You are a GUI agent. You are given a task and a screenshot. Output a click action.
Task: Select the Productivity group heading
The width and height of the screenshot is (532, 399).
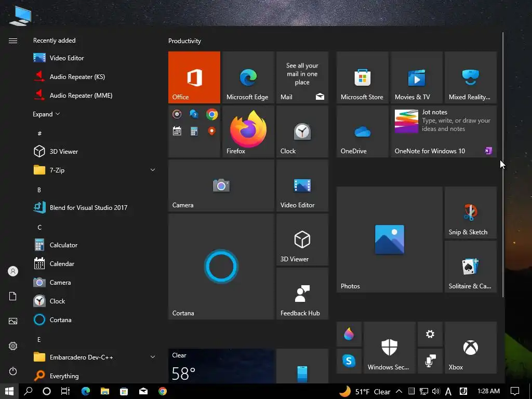click(184, 41)
